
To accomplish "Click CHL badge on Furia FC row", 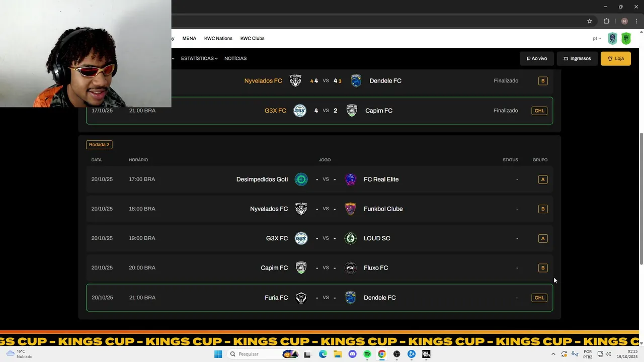I will 539,298.
